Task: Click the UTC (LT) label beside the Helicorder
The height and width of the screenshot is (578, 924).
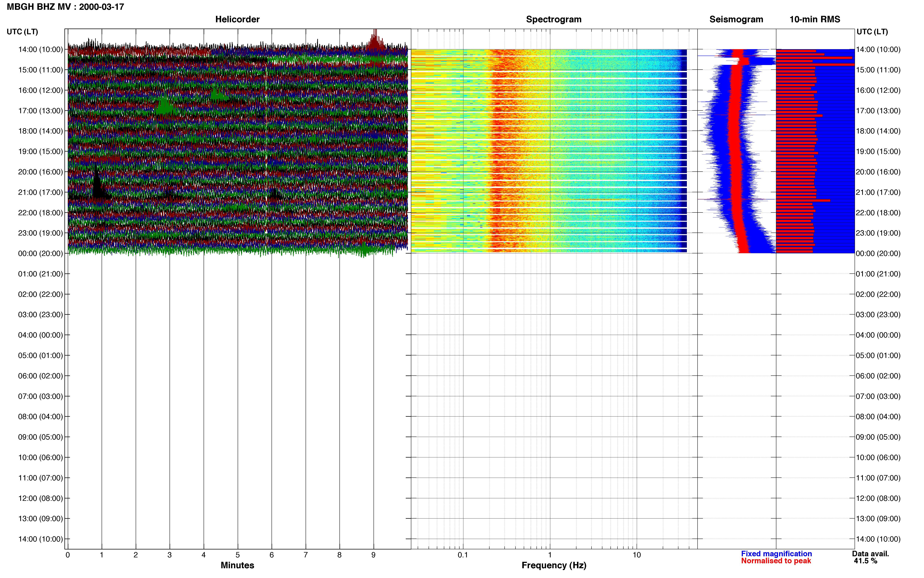Action: coord(22,32)
